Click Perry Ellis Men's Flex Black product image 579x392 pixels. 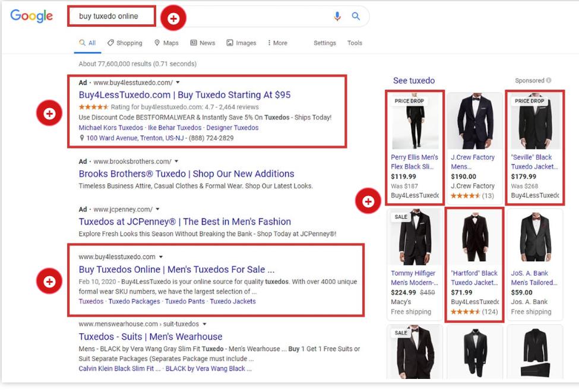[415, 121]
